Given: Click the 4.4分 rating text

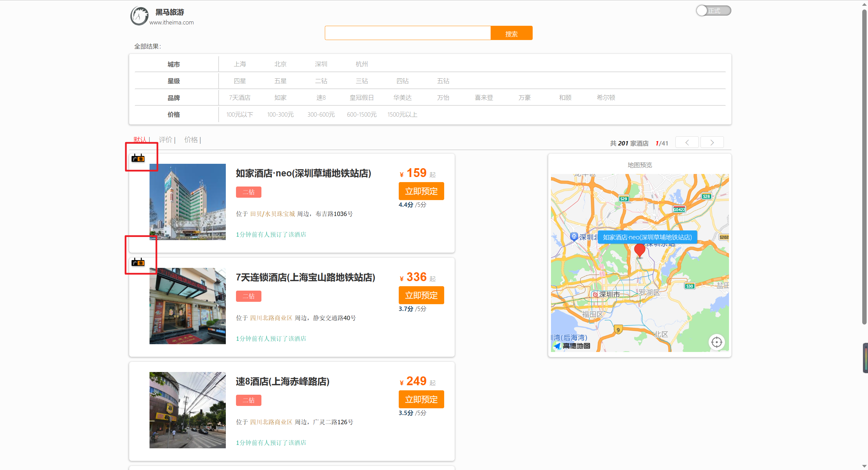Looking at the screenshot, I should click(x=406, y=204).
